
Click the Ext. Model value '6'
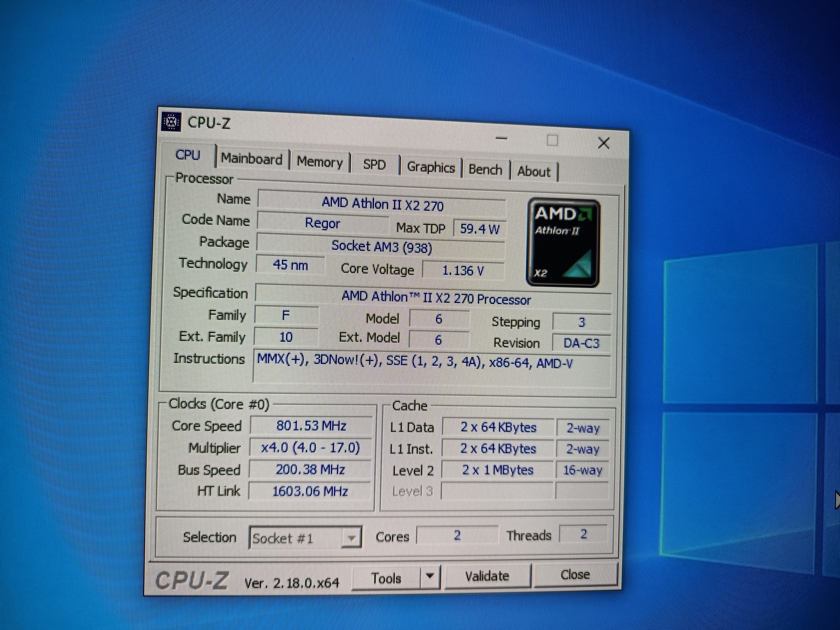438,340
